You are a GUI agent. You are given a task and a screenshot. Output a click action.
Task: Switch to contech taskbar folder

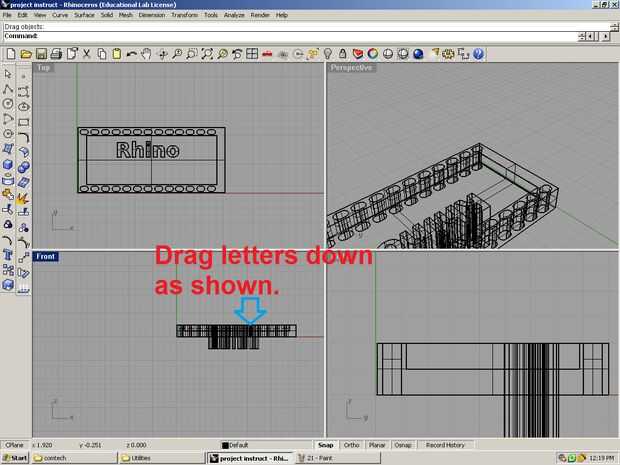[x=74, y=458]
